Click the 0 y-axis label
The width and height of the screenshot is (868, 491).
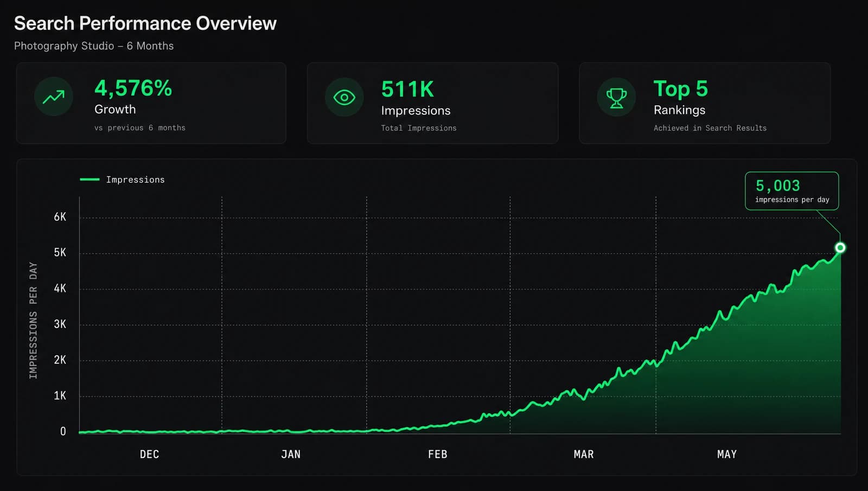63,432
